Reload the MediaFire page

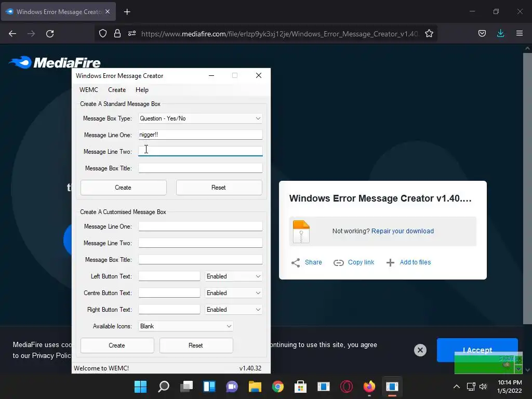pyautogui.click(x=50, y=34)
